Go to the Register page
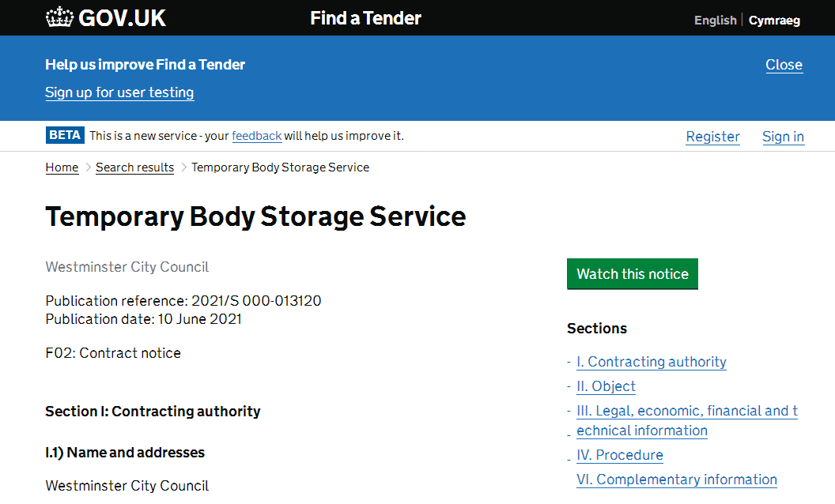835x504 pixels. point(712,137)
